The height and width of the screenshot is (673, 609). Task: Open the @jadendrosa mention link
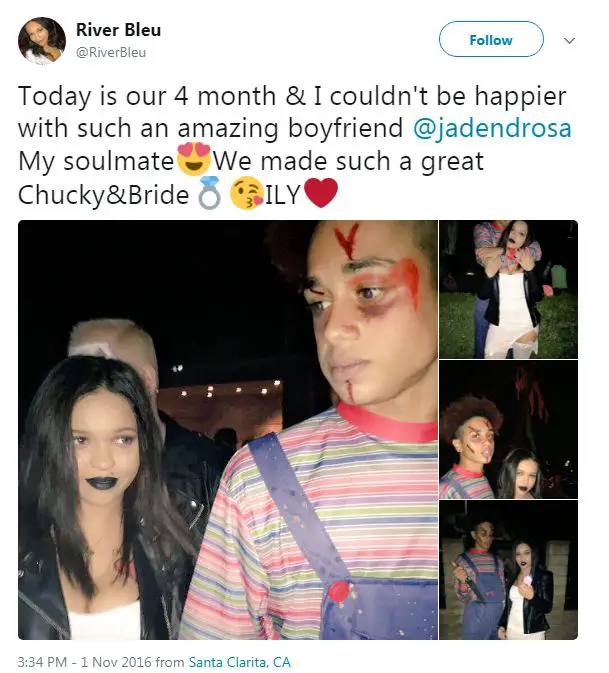pyautogui.click(x=492, y=128)
